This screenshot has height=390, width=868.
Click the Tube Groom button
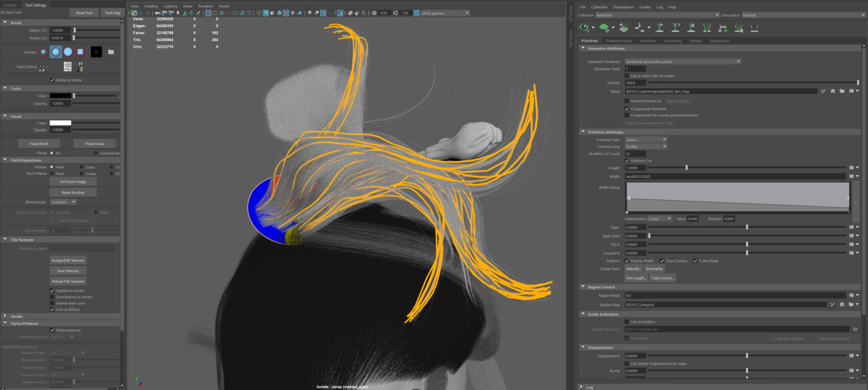pyautogui.click(x=663, y=278)
